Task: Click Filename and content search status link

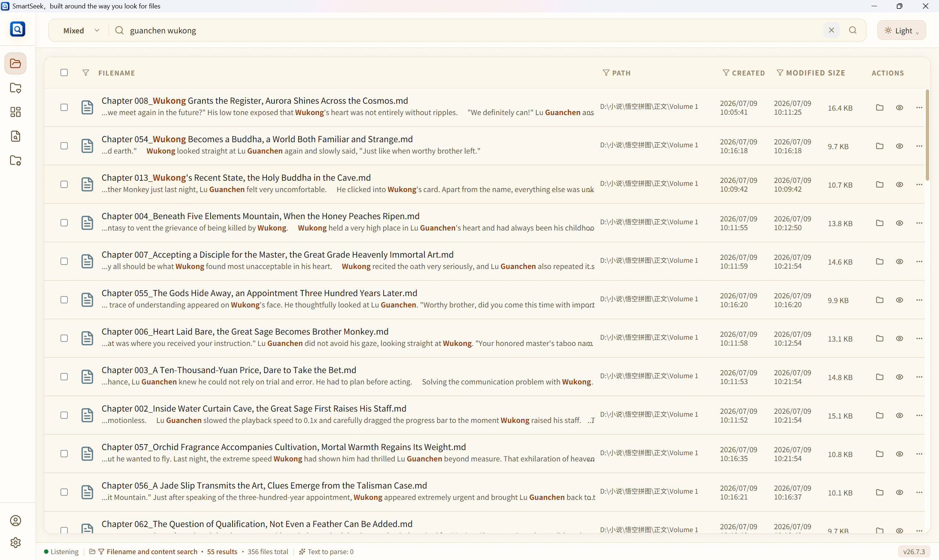Action: tap(152, 552)
